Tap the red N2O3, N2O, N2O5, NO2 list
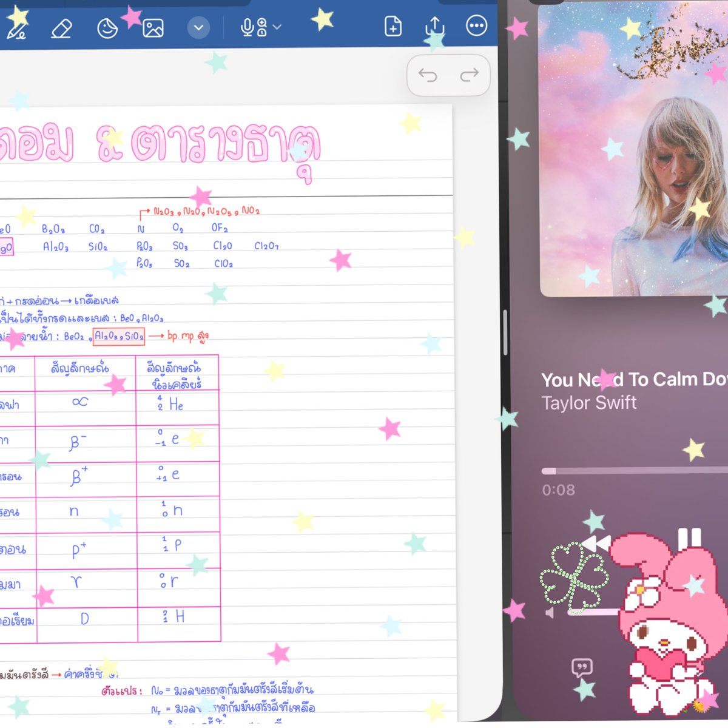 206,211
